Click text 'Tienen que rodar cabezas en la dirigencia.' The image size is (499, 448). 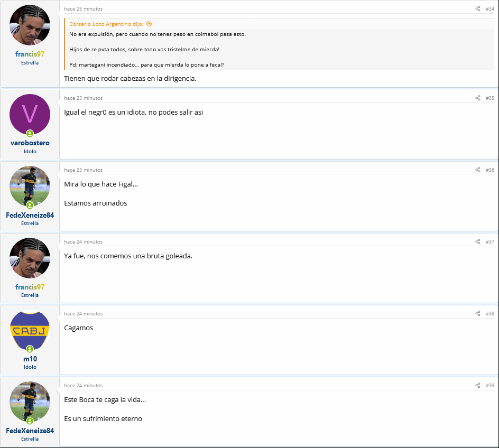pos(130,79)
